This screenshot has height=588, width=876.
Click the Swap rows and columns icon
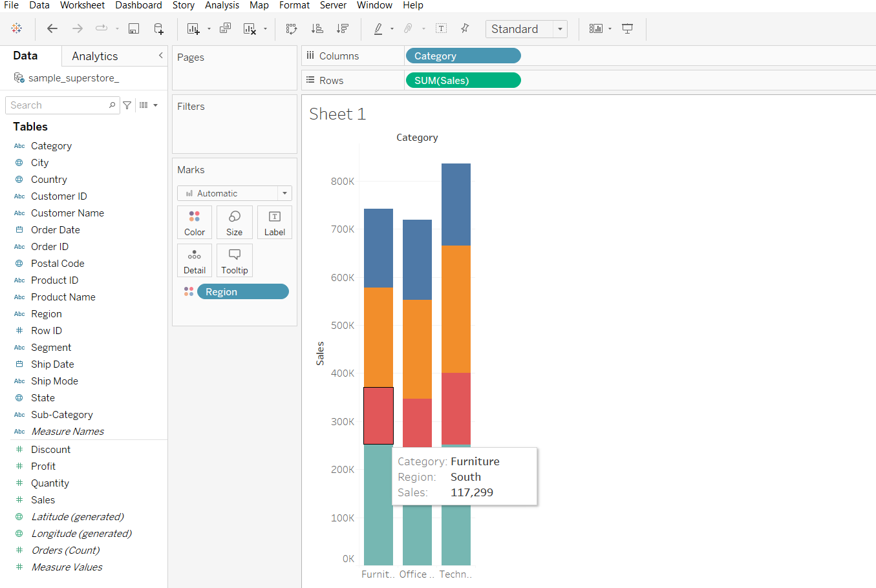coord(292,28)
